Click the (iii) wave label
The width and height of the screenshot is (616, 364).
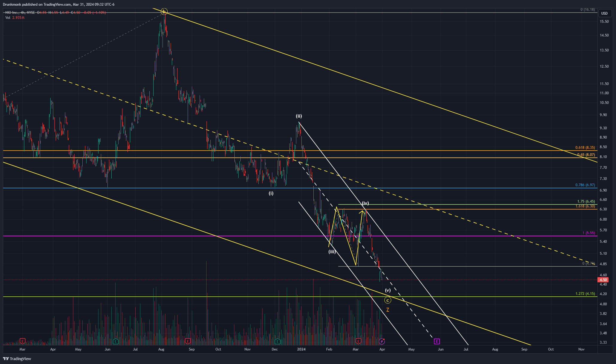click(x=332, y=252)
